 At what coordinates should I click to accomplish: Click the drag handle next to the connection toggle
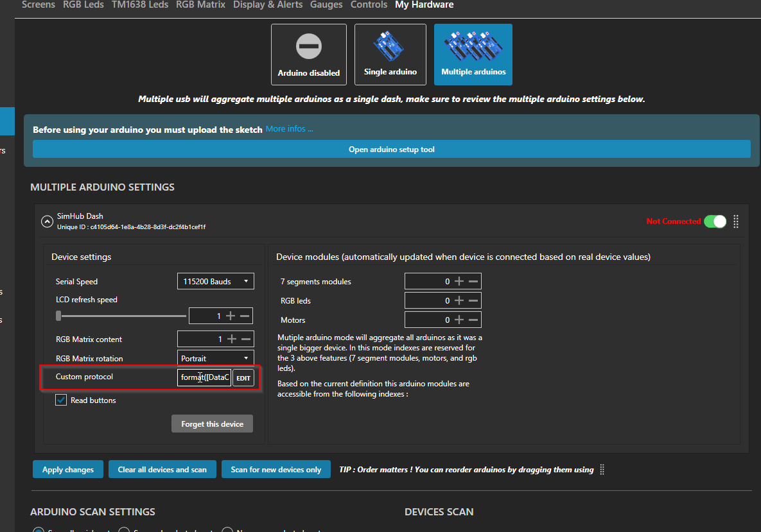click(735, 221)
